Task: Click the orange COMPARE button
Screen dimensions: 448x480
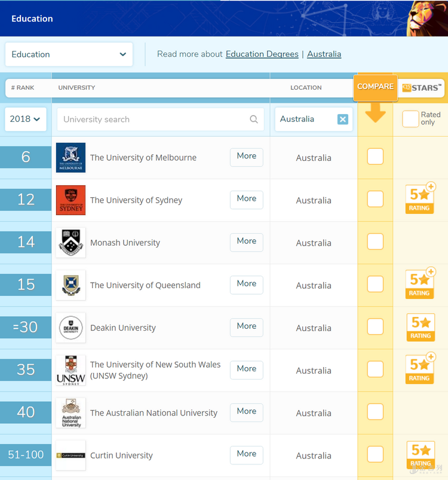Action: 375,87
